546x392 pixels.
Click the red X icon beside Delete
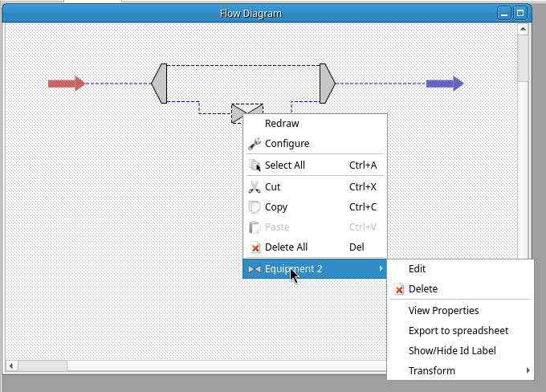399,289
